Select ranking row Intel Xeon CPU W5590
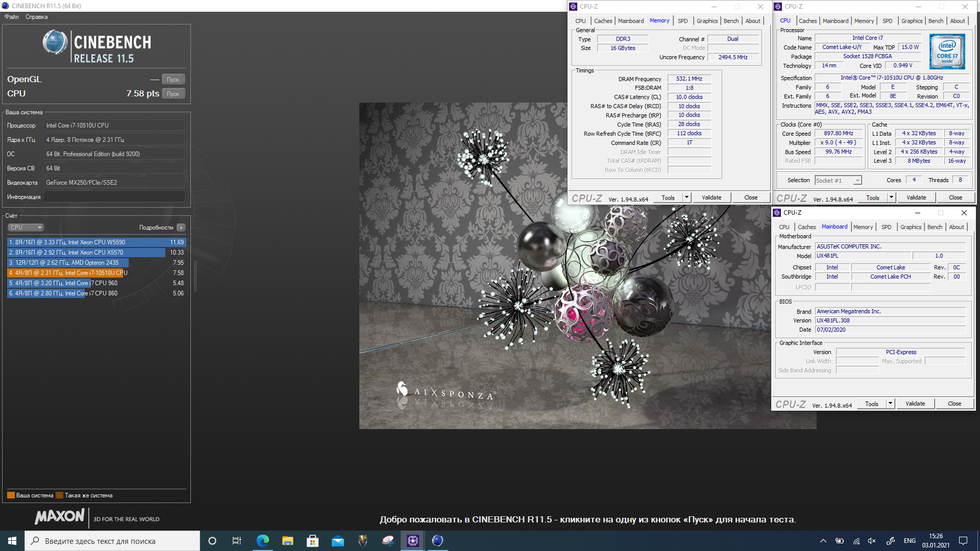The image size is (980, 551). (x=96, y=242)
